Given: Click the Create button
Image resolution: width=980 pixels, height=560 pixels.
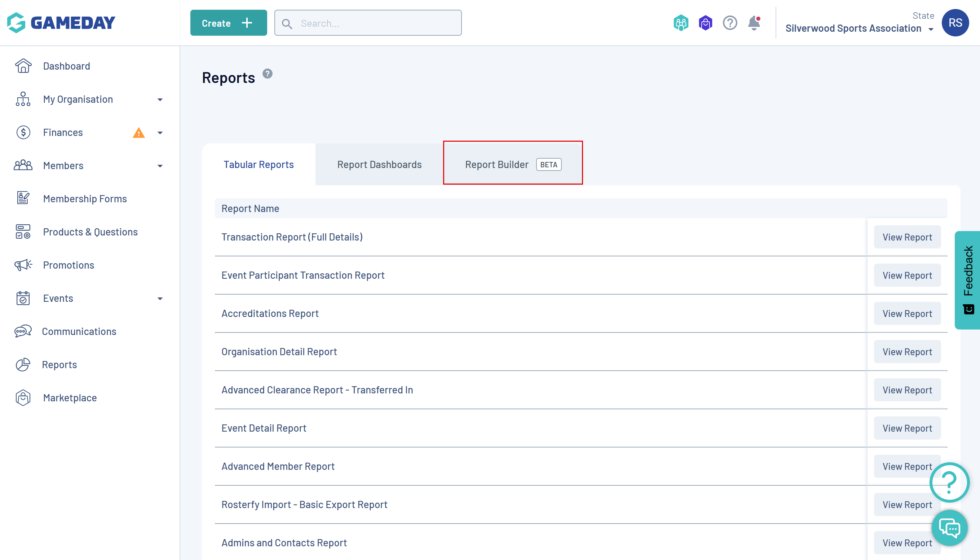Looking at the screenshot, I should tap(228, 23).
